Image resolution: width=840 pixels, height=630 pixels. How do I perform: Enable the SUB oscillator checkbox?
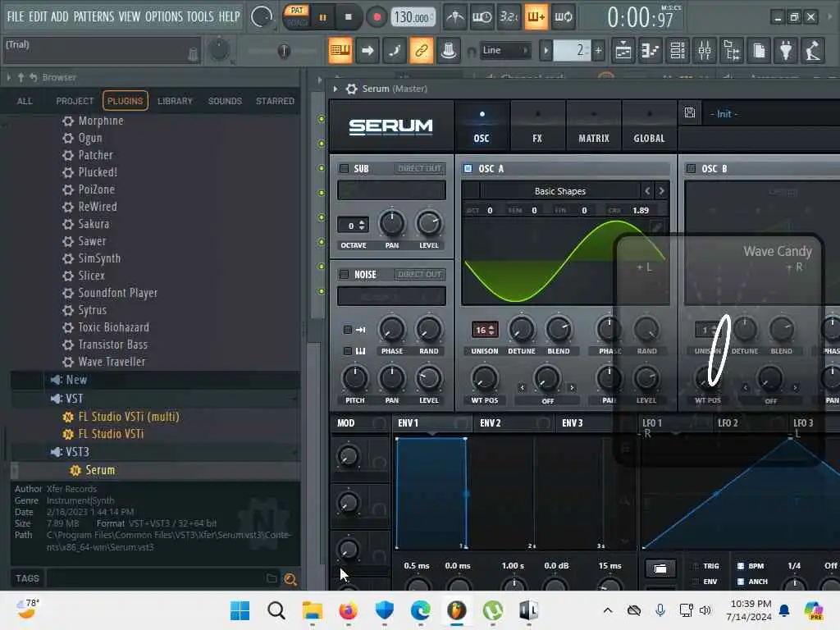(x=344, y=169)
